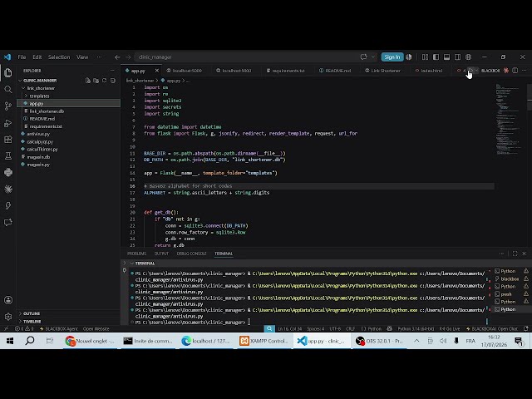Click Open Website in status bar
This screenshot has width=532, height=399.
click(96, 329)
